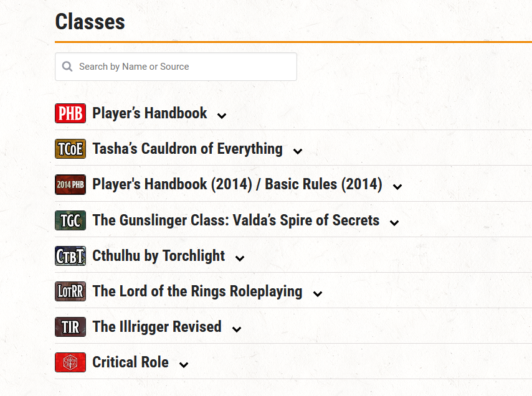Click the TIR Illrigger badge icon
The image size is (532, 396).
pos(70,327)
